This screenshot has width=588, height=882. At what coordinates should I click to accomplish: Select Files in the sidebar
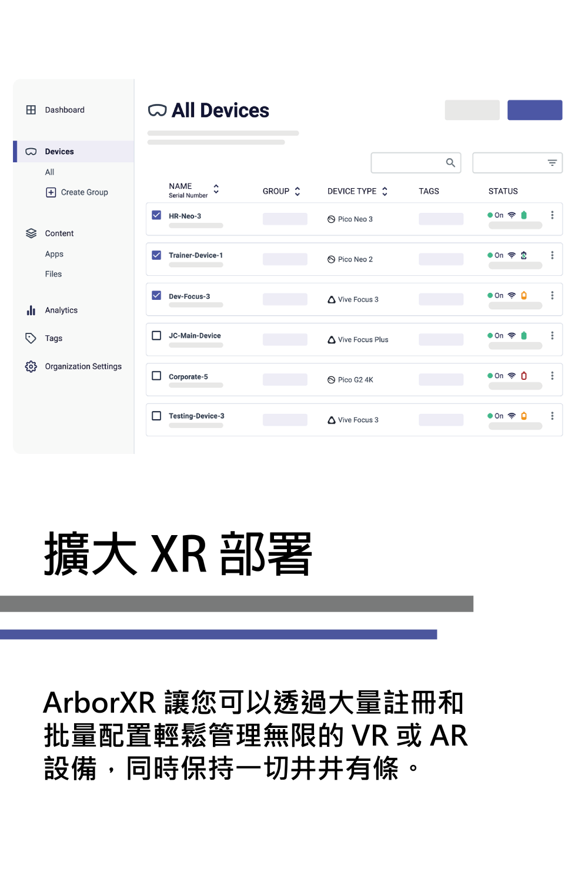click(x=54, y=274)
